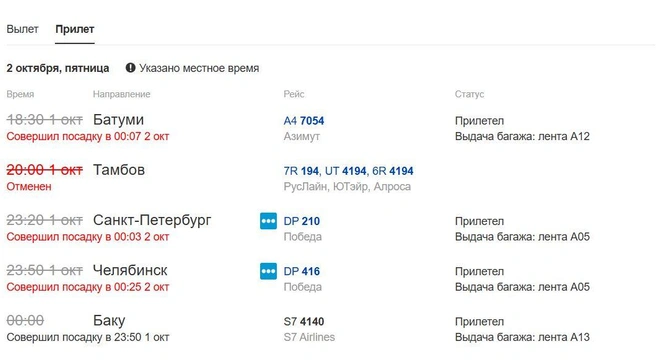
Task: Click scheduled time 00:00
Action: pyautogui.click(x=25, y=321)
